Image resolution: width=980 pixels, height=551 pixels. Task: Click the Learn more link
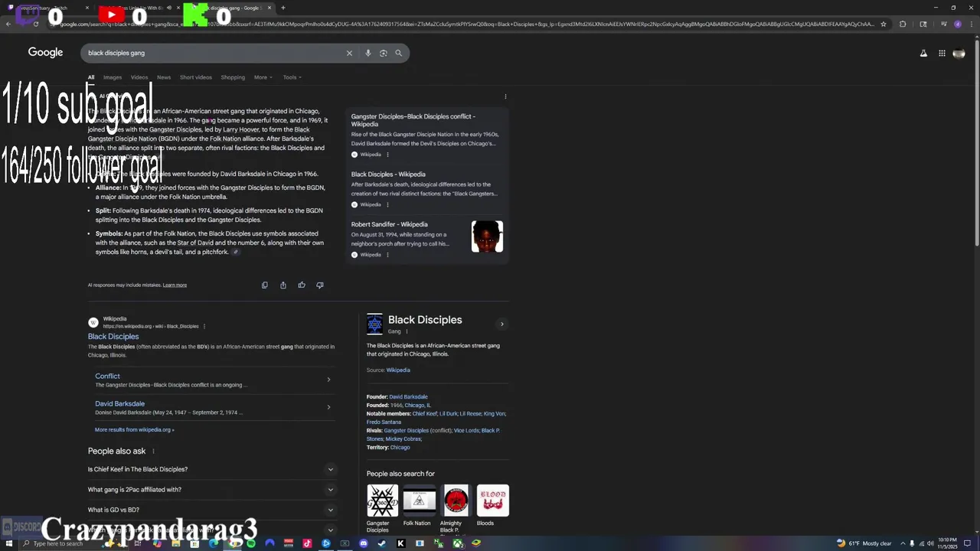coord(175,285)
